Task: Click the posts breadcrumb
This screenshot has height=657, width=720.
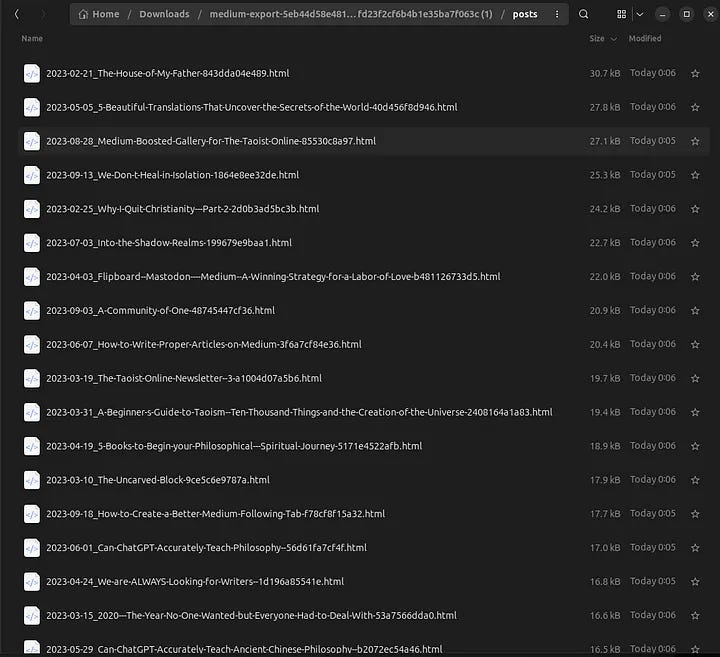Action: (x=525, y=14)
